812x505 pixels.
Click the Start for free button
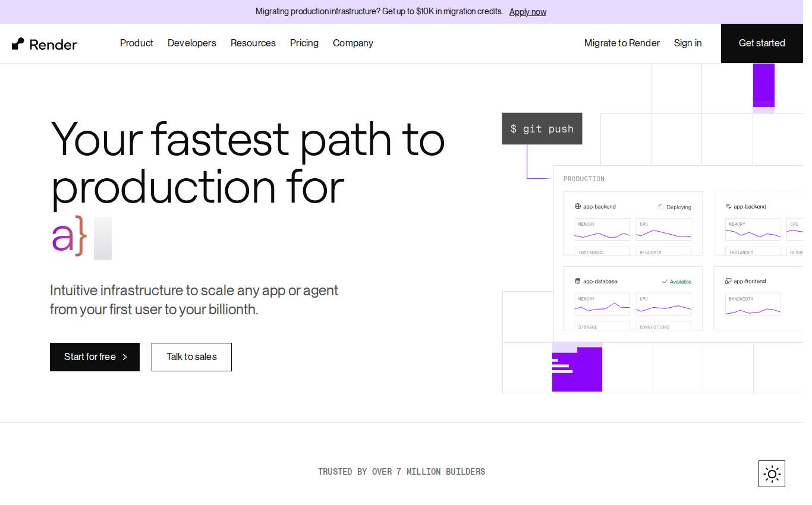tap(95, 357)
